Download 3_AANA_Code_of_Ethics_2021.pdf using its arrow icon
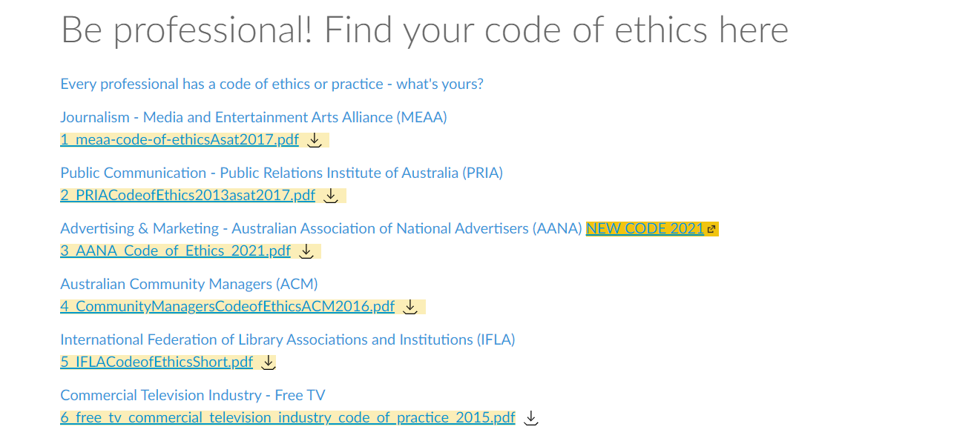This screenshot has width=980, height=441. [x=306, y=251]
